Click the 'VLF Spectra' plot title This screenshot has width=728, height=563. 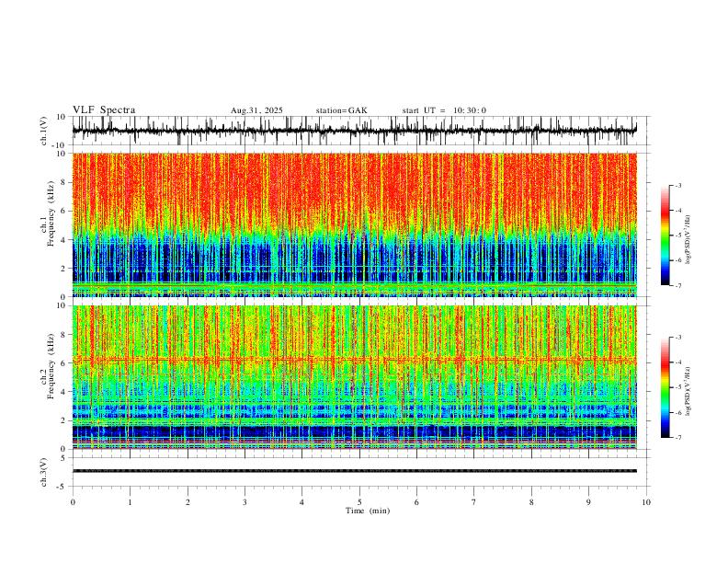click(x=104, y=110)
